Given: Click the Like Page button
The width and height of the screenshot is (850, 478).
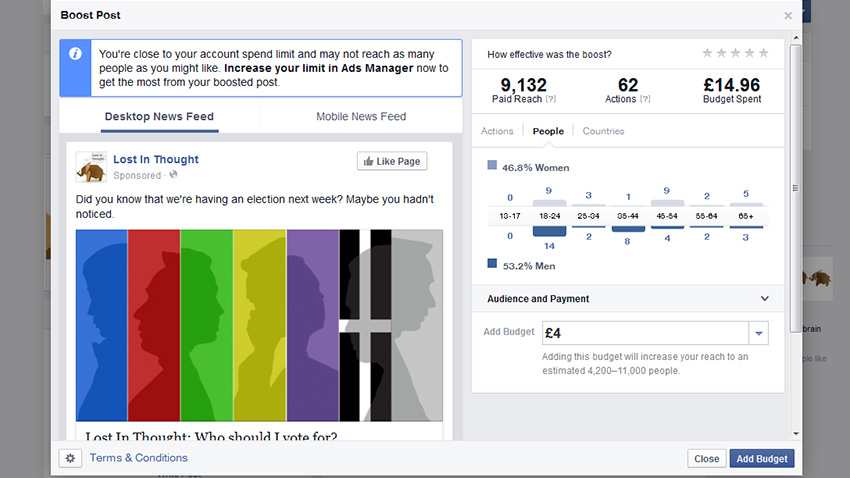Looking at the screenshot, I should click(392, 161).
